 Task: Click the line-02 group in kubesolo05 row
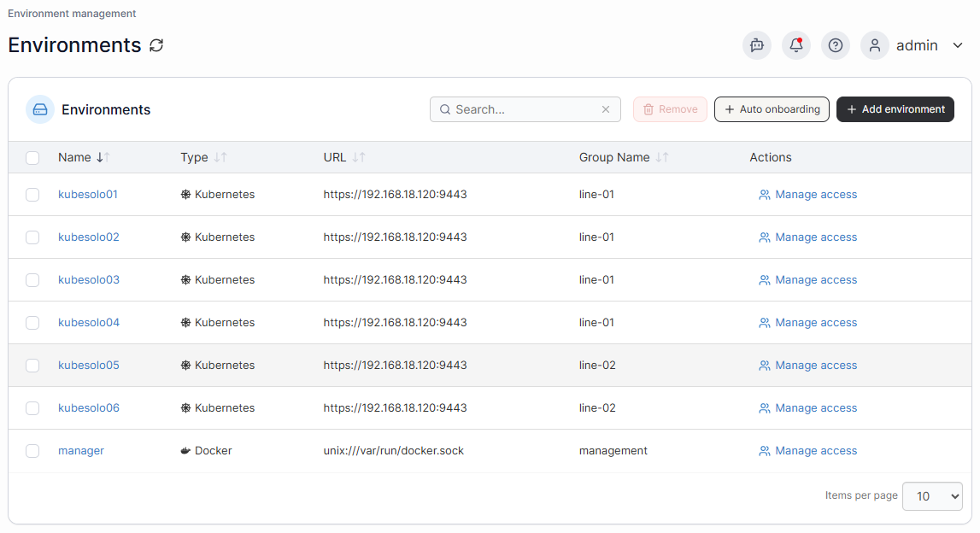tap(597, 365)
